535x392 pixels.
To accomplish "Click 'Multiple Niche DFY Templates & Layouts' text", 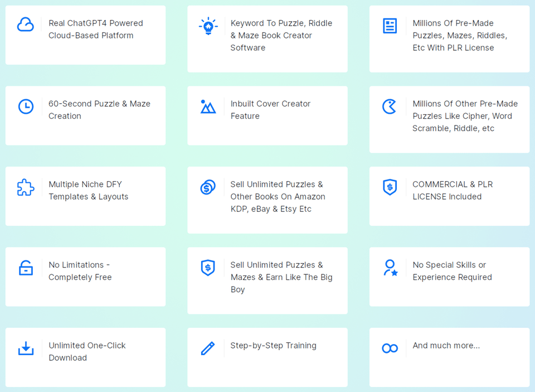I will coord(88,190).
